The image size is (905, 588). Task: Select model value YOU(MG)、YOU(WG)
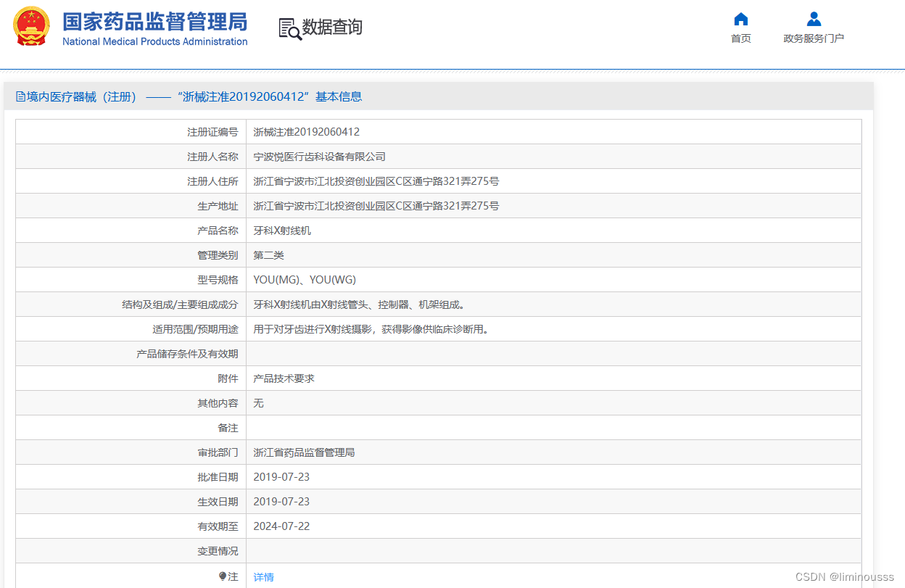tap(305, 280)
